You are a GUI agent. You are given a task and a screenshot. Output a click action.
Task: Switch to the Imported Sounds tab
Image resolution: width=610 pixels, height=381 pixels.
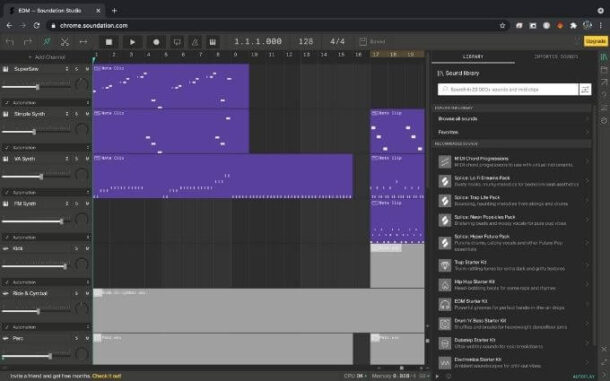click(x=556, y=57)
